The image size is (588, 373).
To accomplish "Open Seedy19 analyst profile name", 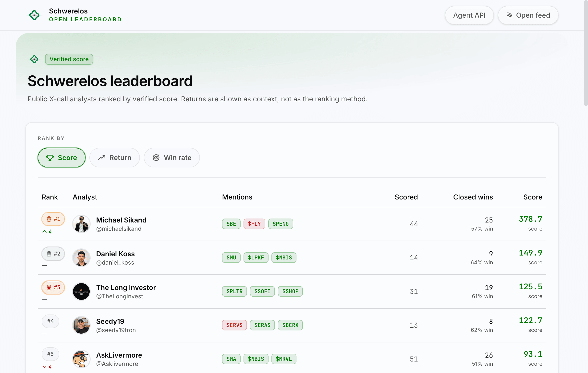I will [x=110, y=321].
